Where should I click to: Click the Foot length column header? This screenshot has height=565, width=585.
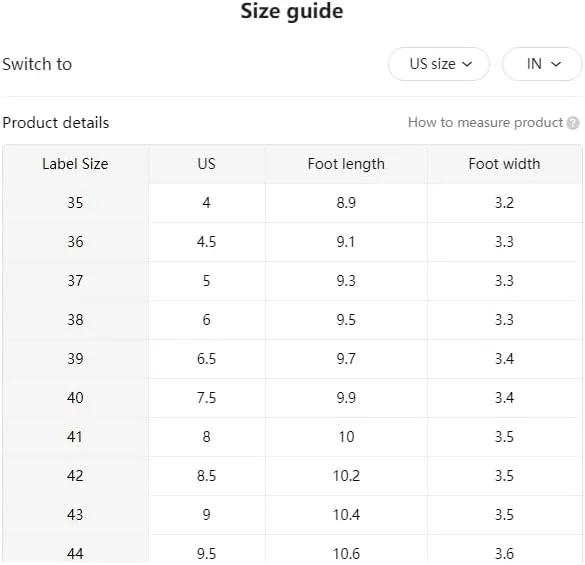(346, 164)
